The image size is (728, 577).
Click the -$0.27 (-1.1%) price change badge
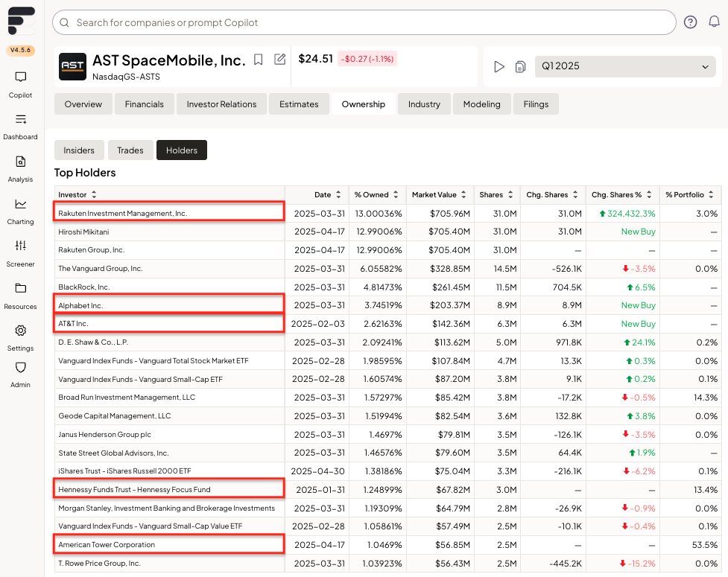coord(367,59)
